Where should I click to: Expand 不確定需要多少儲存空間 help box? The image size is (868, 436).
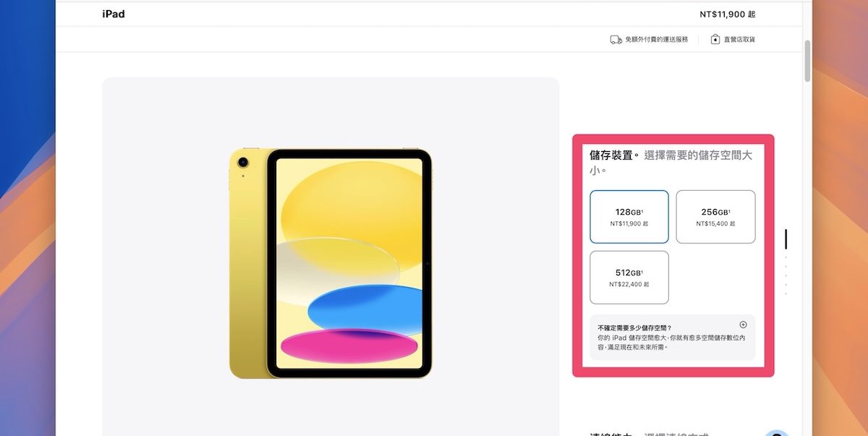tap(673, 337)
